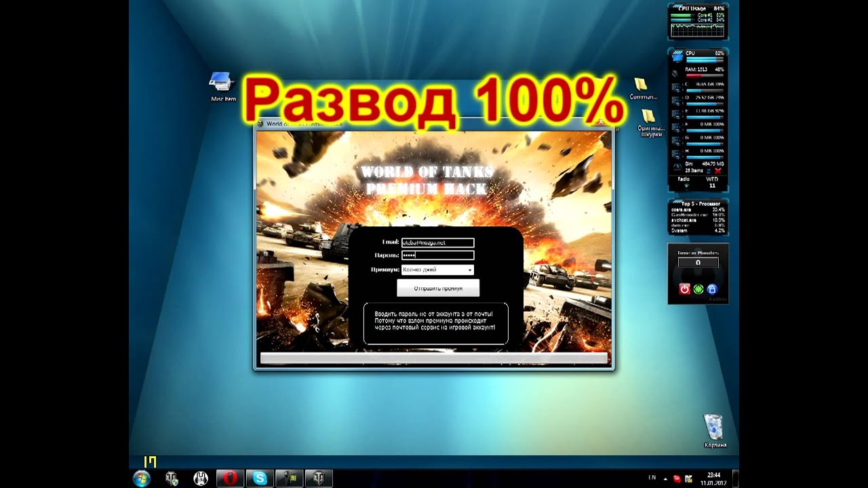Viewport: 868px width, 488px height.
Task: Click the WED 11 date in gadget
Action: 712,182
